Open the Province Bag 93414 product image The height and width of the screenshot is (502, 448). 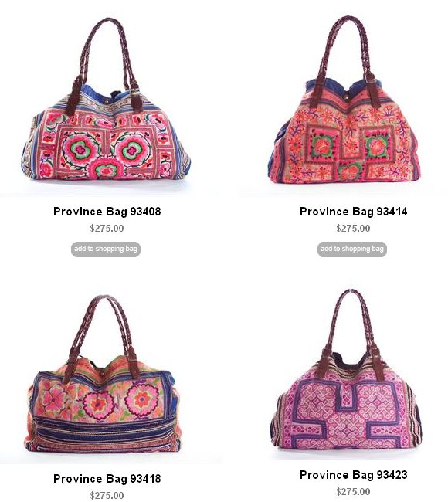tap(344, 100)
